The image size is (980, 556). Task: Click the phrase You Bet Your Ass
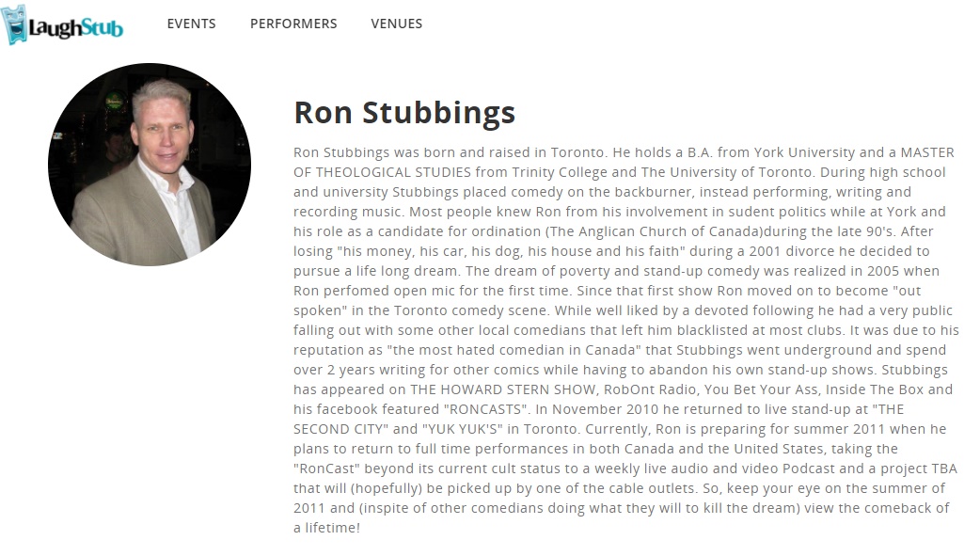pos(761,389)
